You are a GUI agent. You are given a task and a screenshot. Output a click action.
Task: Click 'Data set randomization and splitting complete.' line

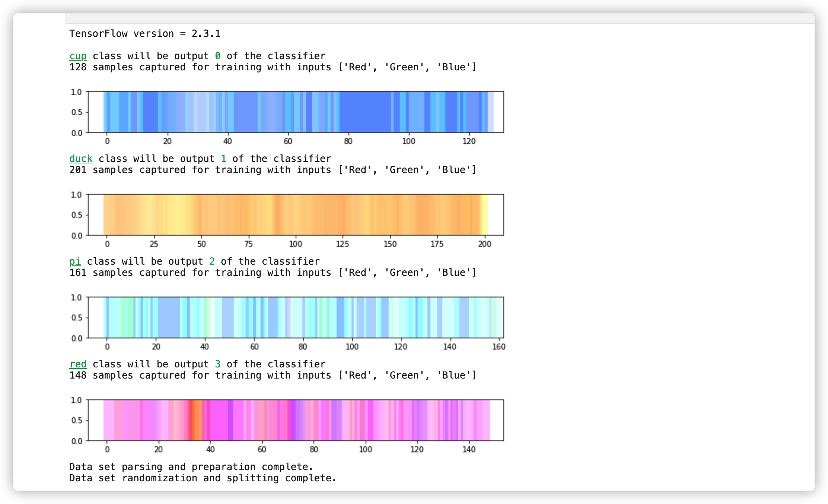(x=203, y=478)
